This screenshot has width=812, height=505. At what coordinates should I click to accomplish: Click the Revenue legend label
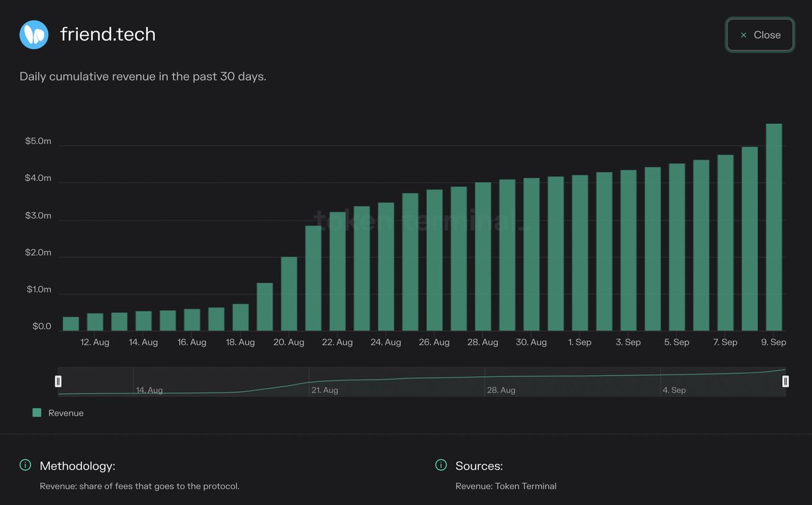(x=66, y=413)
